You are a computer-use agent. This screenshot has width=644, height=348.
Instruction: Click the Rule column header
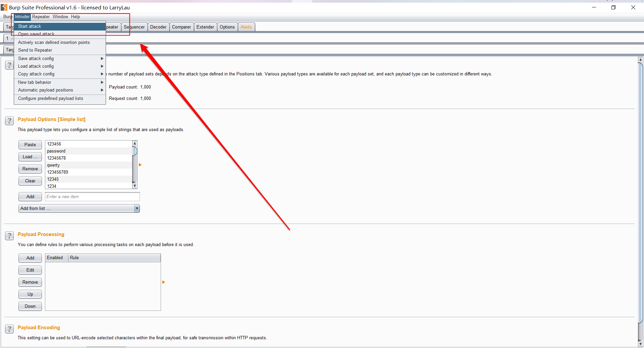point(114,258)
